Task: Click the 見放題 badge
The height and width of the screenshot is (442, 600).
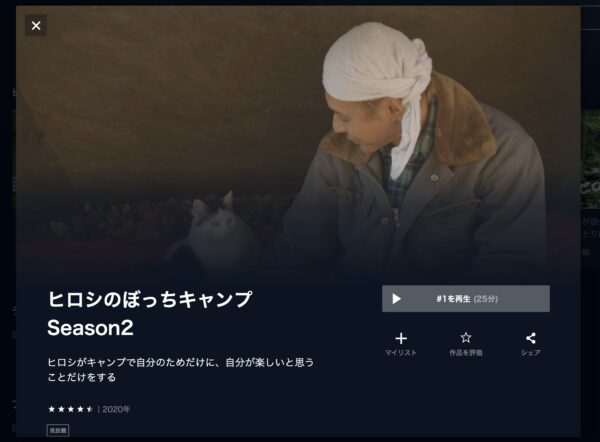Action: pyautogui.click(x=58, y=431)
